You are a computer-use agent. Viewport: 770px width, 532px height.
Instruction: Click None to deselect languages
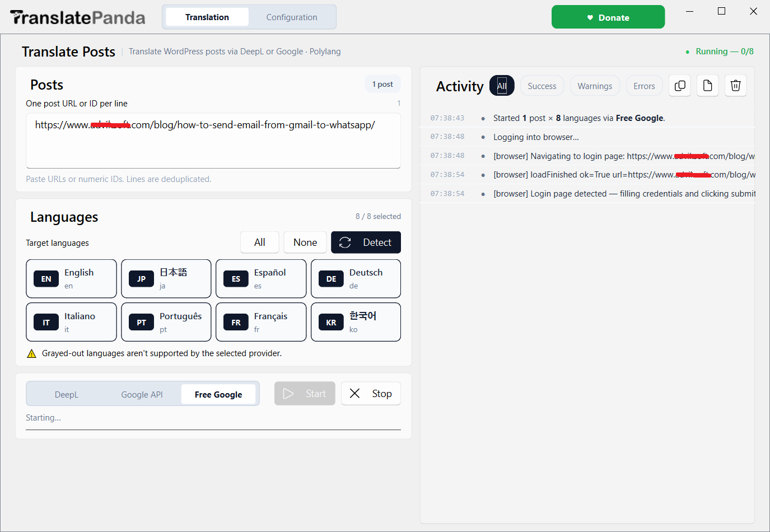(x=305, y=242)
